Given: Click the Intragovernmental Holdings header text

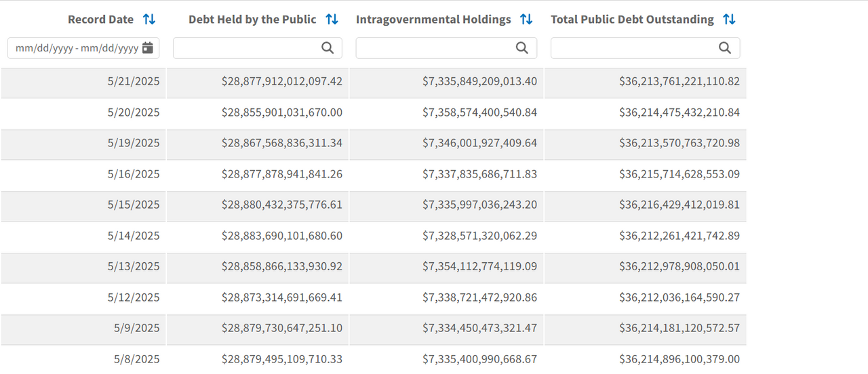Looking at the screenshot, I should pyautogui.click(x=433, y=20).
